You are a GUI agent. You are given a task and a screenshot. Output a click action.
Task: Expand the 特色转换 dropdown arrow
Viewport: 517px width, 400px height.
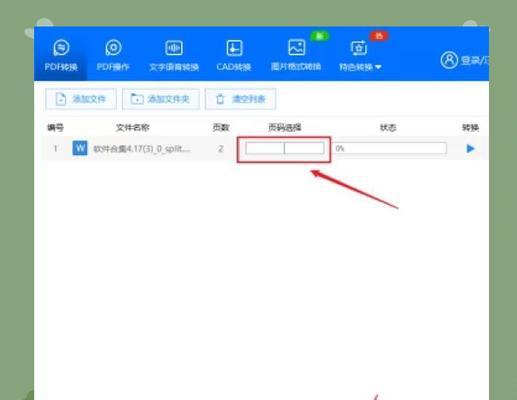pos(378,67)
